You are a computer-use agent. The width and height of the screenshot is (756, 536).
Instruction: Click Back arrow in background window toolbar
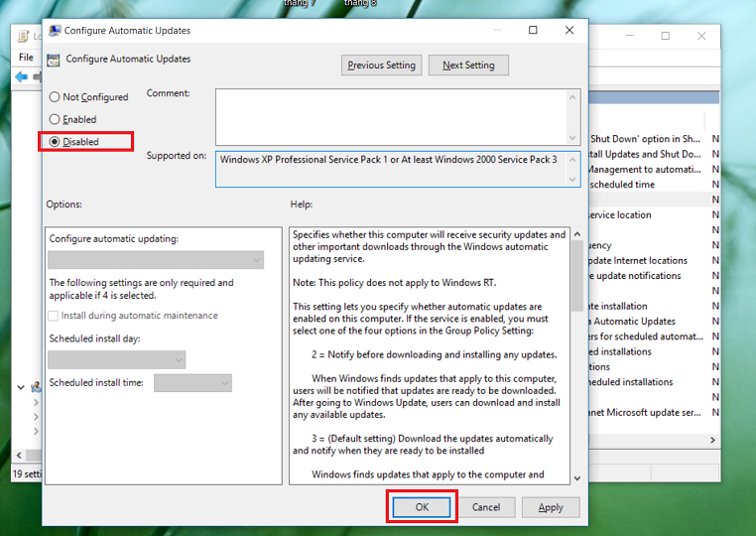[21, 76]
